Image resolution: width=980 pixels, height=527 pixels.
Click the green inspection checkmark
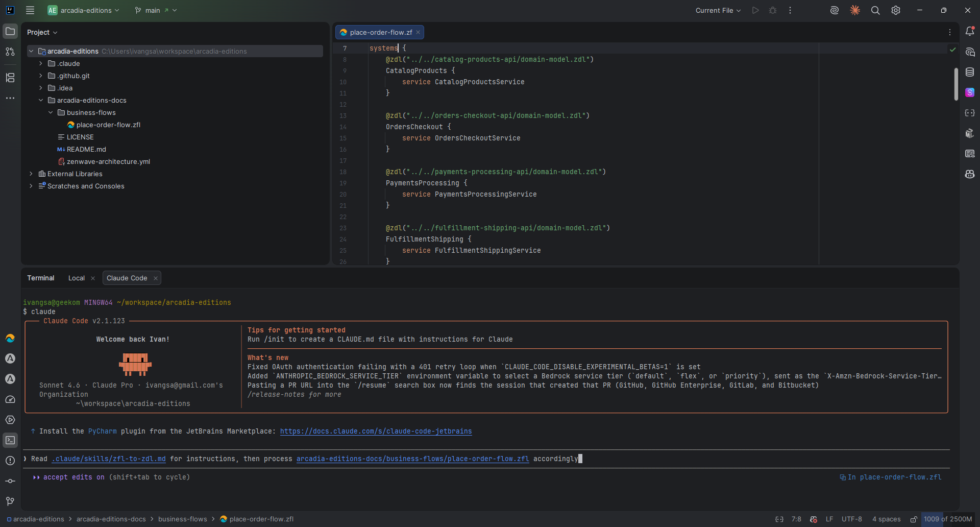[x=952, y=50]
